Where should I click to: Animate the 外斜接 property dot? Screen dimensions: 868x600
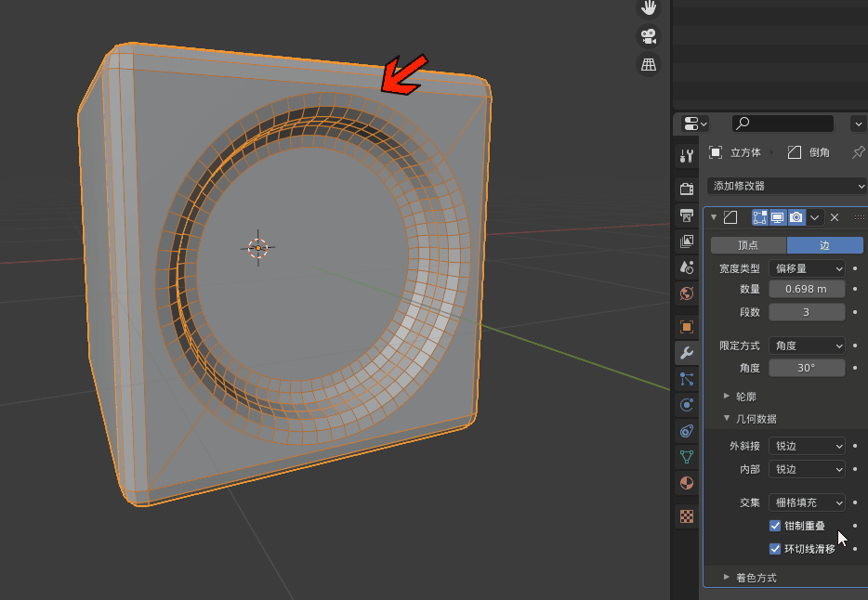point(855,446)
